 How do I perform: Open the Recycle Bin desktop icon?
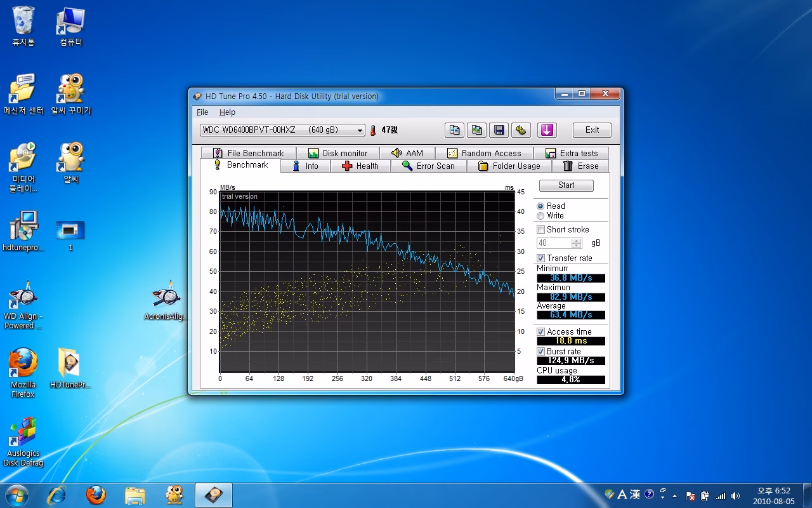pyautogui.click(x=23, y=27)
